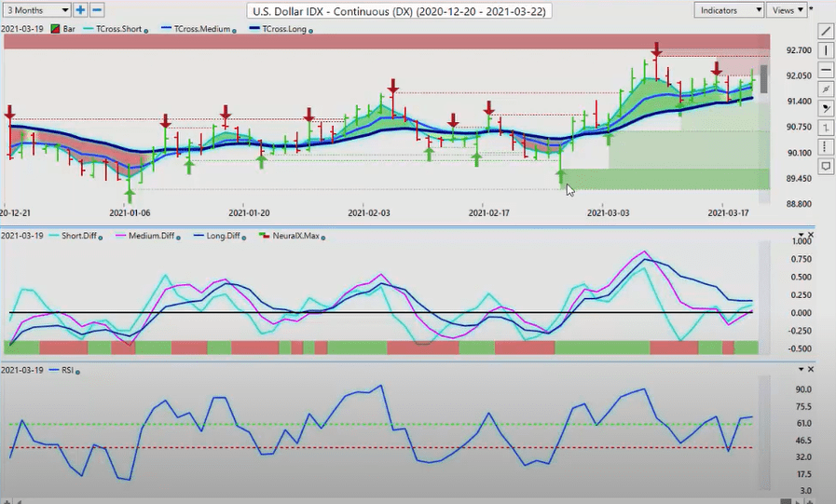This screenshot has width=836, height=504.
Task: Select the trend line drawing tool
Action: pos(826,32)
